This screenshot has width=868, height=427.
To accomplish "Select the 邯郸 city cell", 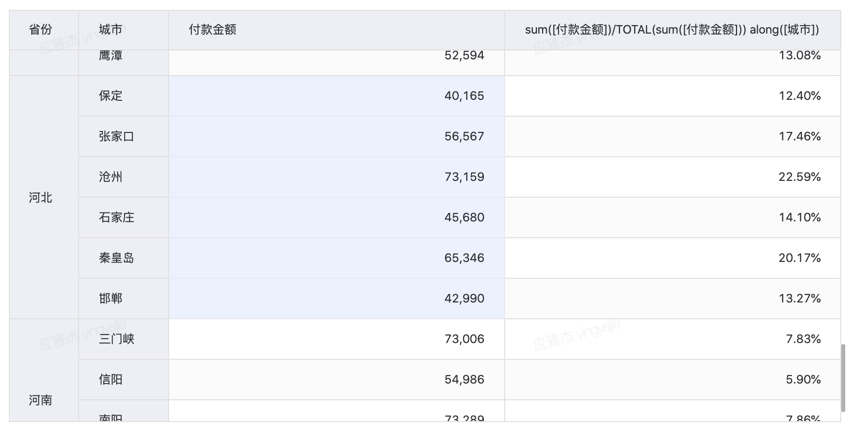I will (111, 299).
